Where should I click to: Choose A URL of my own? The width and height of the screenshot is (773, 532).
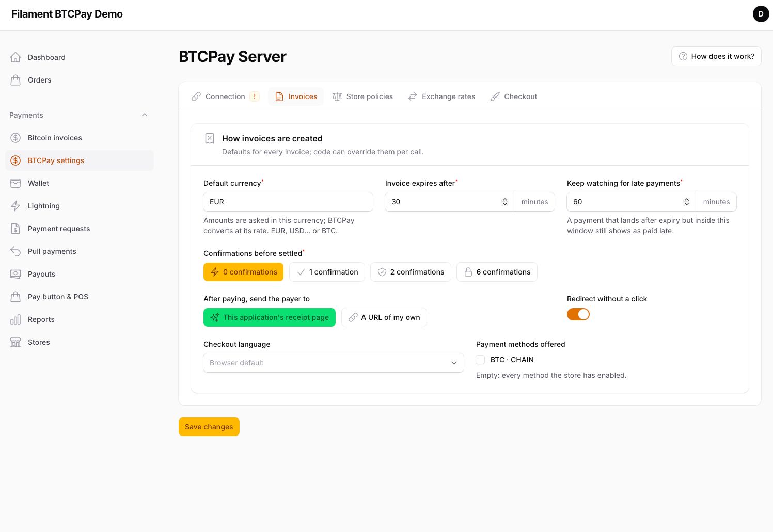[x=384, y=317]
